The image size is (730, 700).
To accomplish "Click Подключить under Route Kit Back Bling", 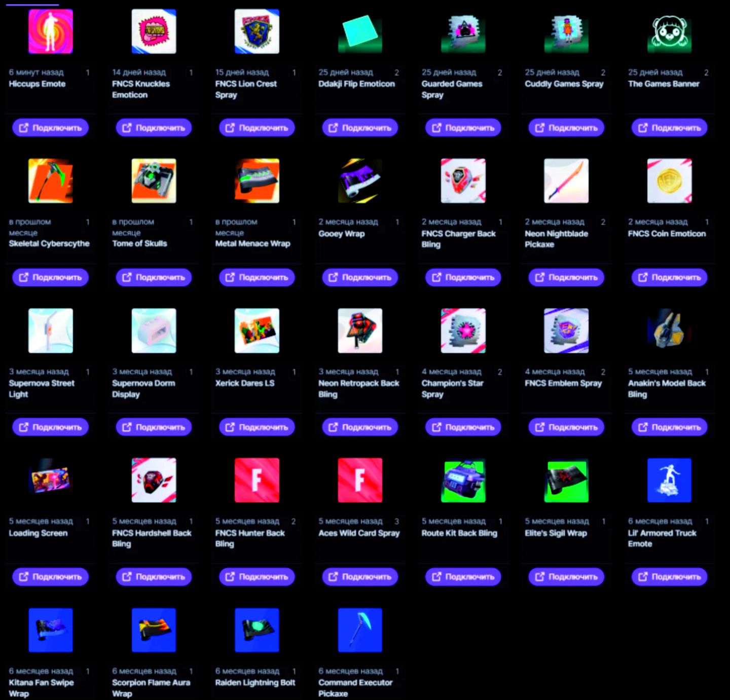I will coord(463,577).
